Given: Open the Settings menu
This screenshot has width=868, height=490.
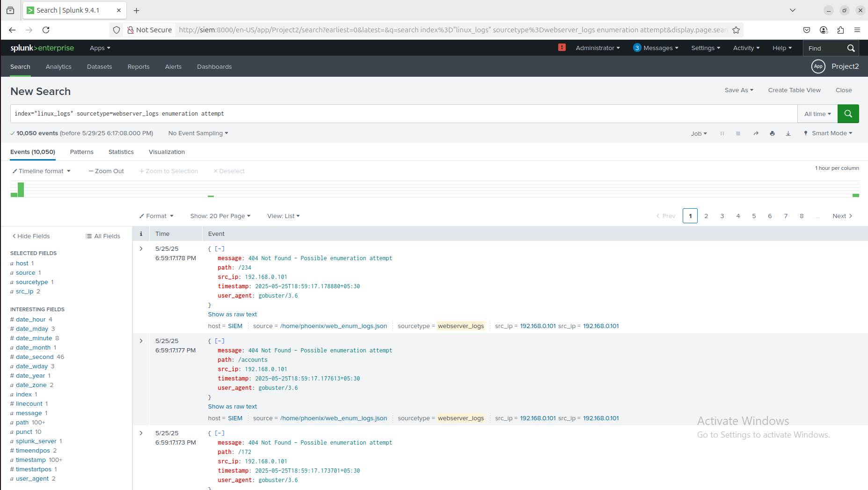Looking at the screenshot, I should click(706, 48).
